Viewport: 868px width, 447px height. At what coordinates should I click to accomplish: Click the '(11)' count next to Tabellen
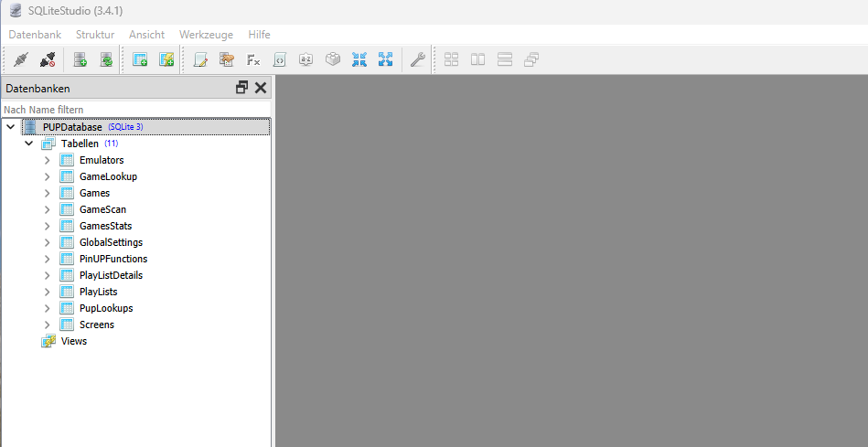(112, 144)
